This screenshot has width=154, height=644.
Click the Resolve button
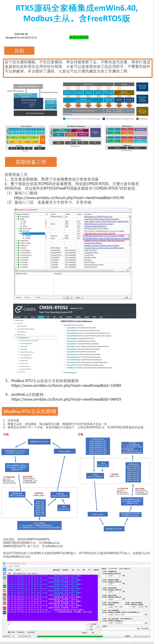pos(19,298)
